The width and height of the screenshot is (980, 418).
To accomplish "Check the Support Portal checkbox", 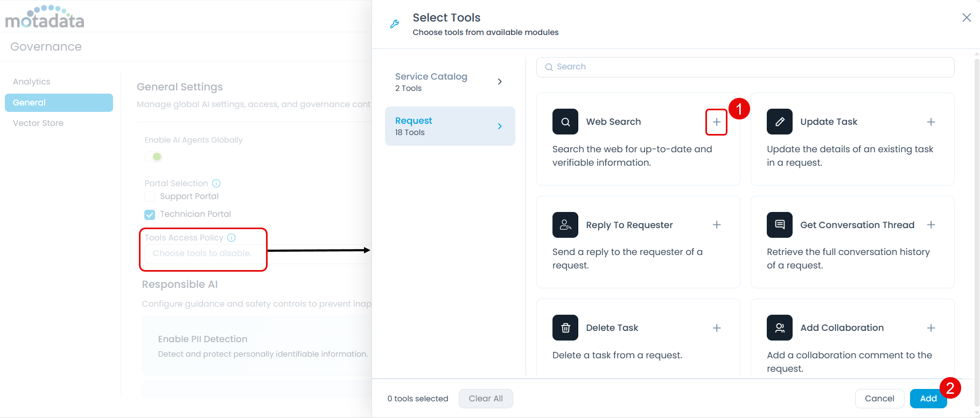I will [150, 197].
